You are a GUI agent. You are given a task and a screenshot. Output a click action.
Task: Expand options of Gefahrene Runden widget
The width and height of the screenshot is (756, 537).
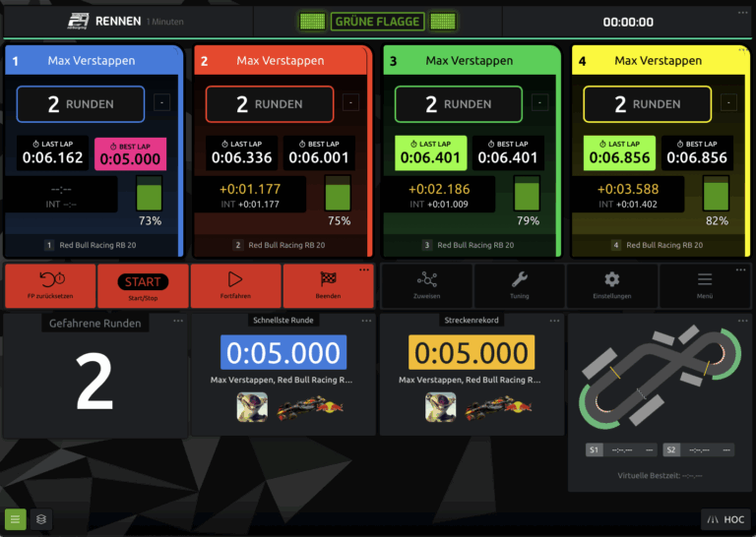pos(177,321)
